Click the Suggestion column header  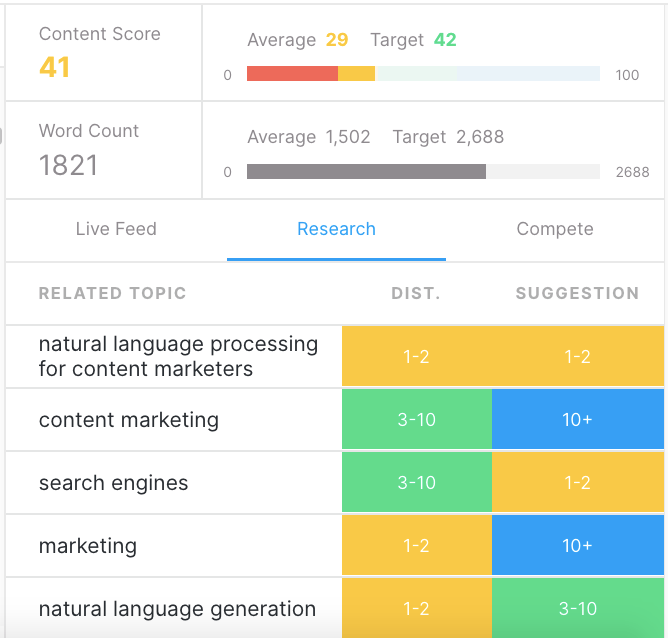(577, 293)
